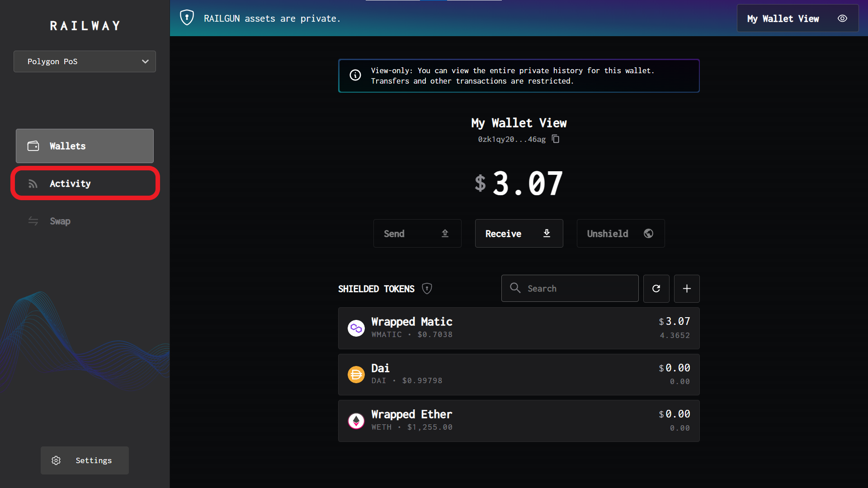Click the WMATIC price $0.7038

pyautogui.click(x=435, y=334)
